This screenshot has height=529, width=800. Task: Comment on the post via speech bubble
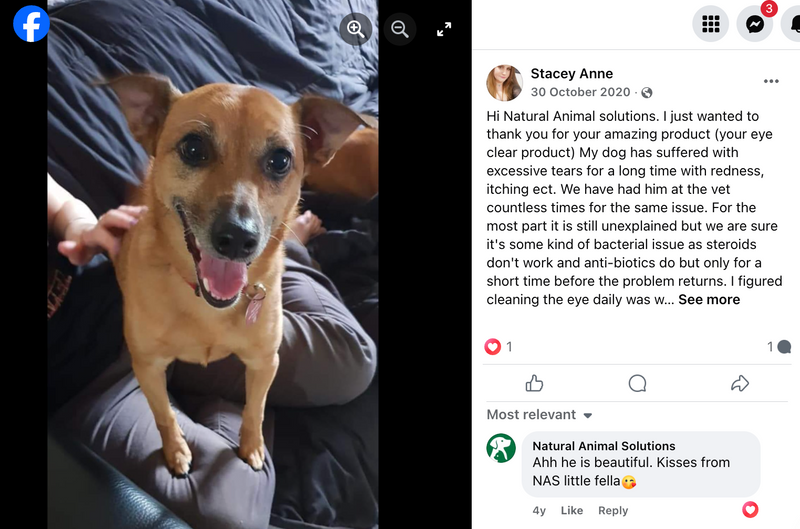(637, 383)
